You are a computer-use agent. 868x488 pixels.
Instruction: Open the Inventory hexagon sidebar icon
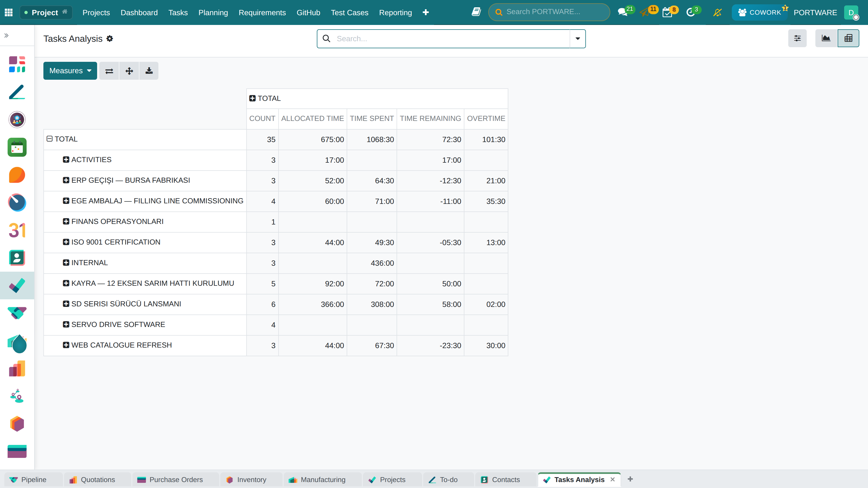[x=17, y=424]
